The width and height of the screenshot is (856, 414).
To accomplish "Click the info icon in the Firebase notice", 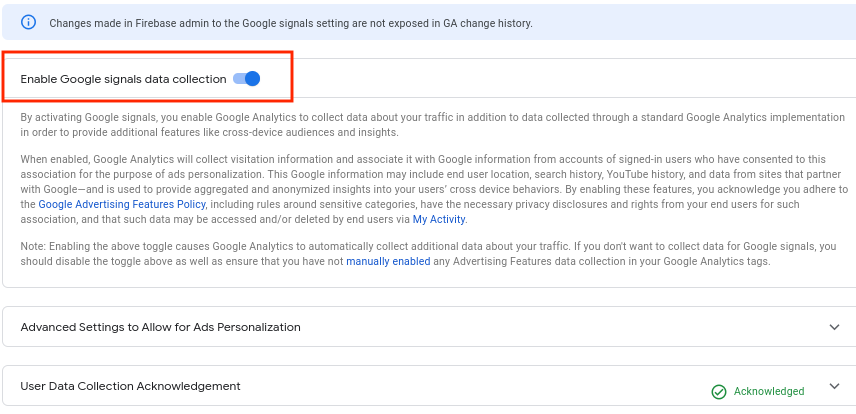I will click(28, 22).
